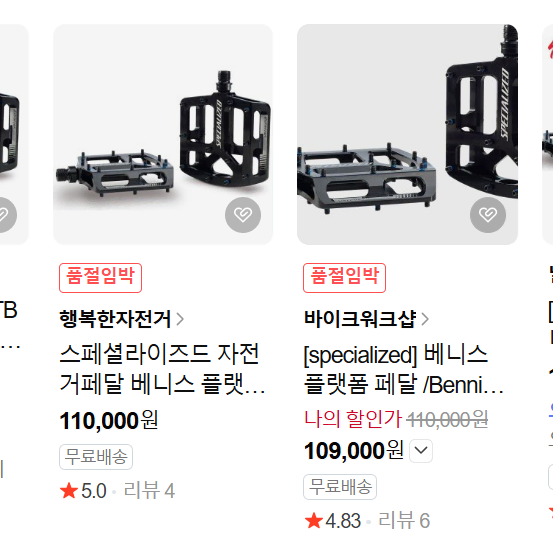The width and height of the screenshot is (553, 553).
Task: Open [specialized] 베니스 플랫폼 페달 title
Action: 404,369
